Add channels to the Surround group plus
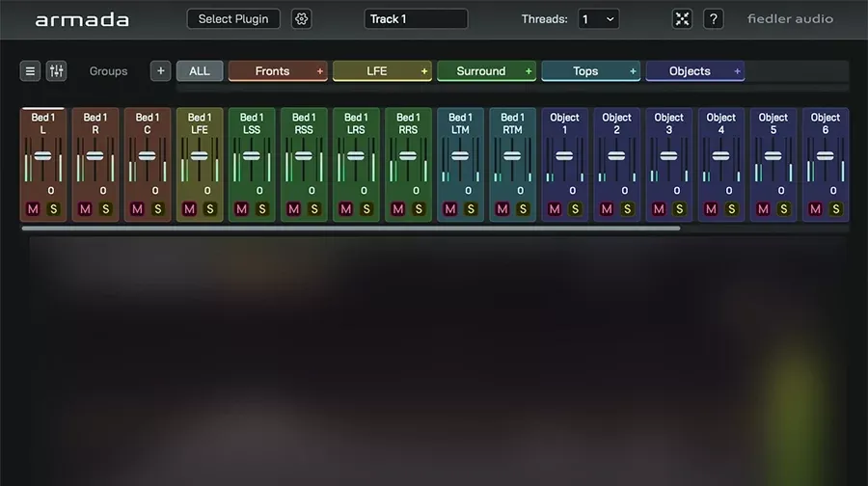Screen dimensions: 868x486 pos(529,71)
